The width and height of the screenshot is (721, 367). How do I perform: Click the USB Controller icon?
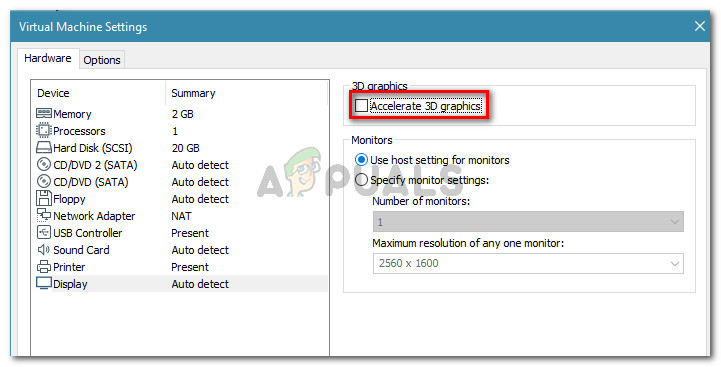(44, 232)
